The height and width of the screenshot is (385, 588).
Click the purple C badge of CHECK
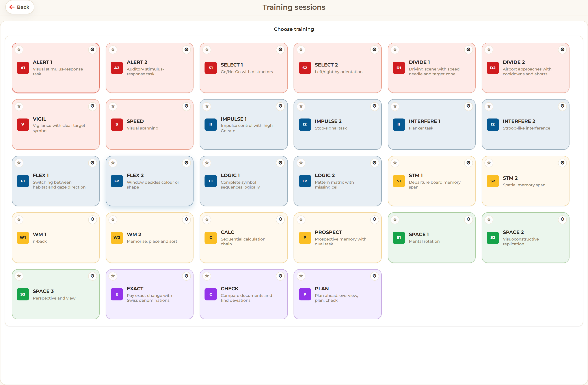(x=211, y=294)
